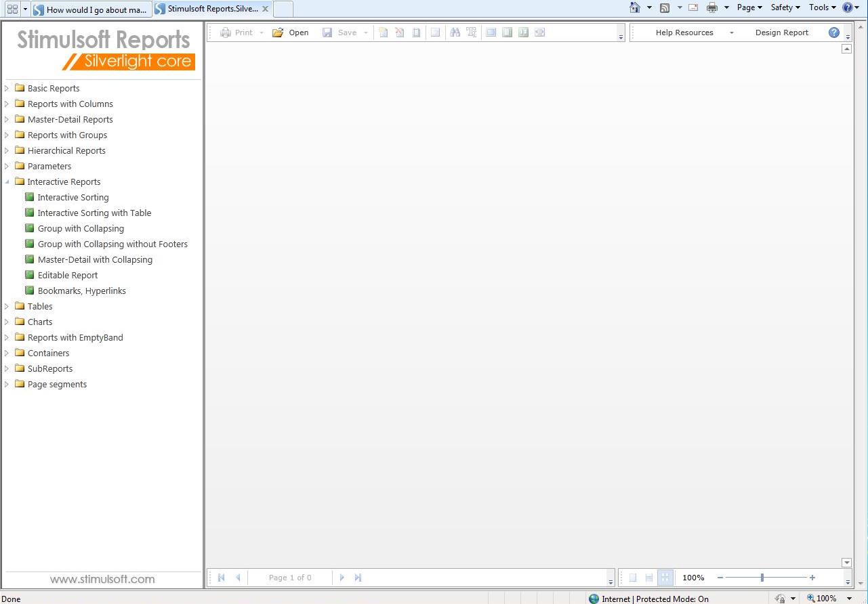Close the Stimulsoft Reports browser tab
This screenshot has height=604, width=868.
click(266, 9)
